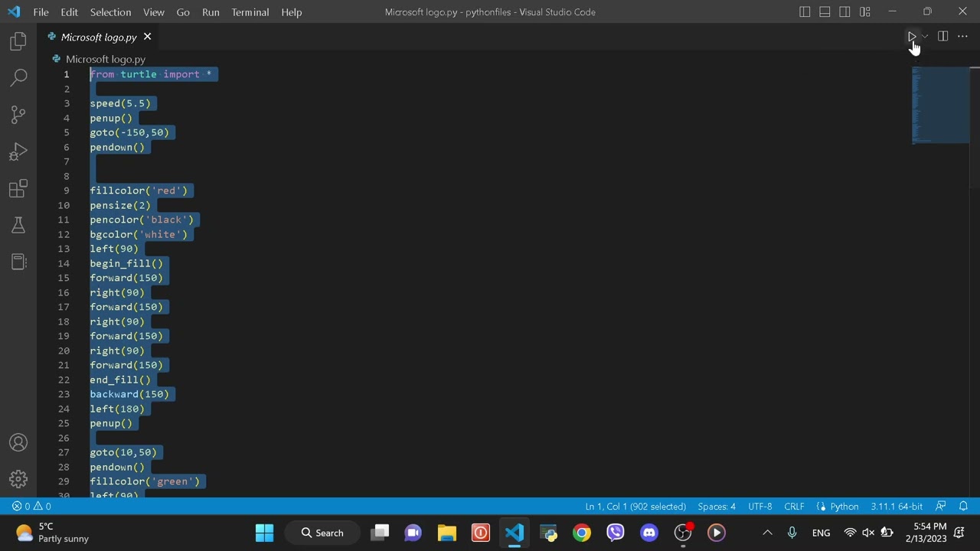The width and height of the screenshot is (980, 551).
Task: Open the Go menu
Action: point(183,11)
